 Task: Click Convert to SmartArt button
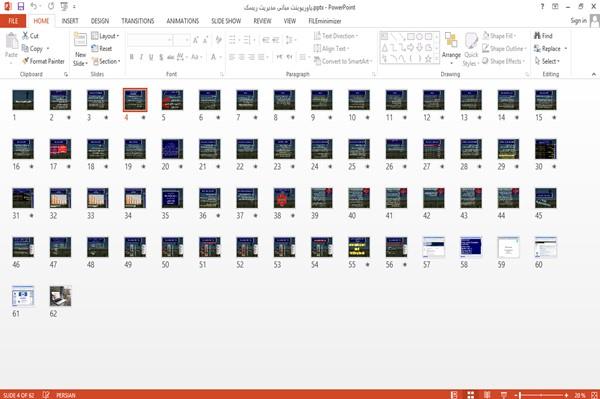(x=343, y=61)
